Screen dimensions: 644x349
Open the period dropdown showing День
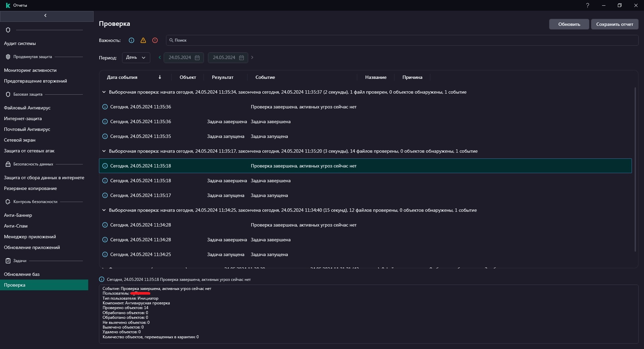136,57
